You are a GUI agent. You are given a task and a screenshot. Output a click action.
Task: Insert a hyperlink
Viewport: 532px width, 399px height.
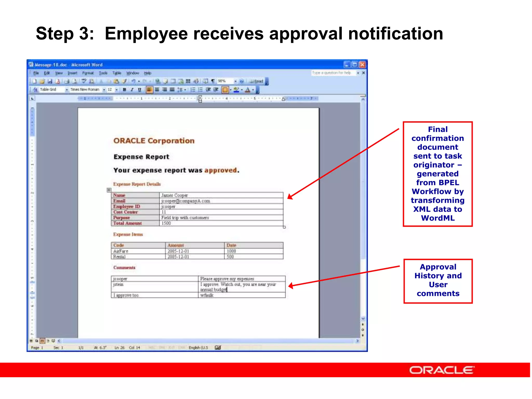pos(158,81)
